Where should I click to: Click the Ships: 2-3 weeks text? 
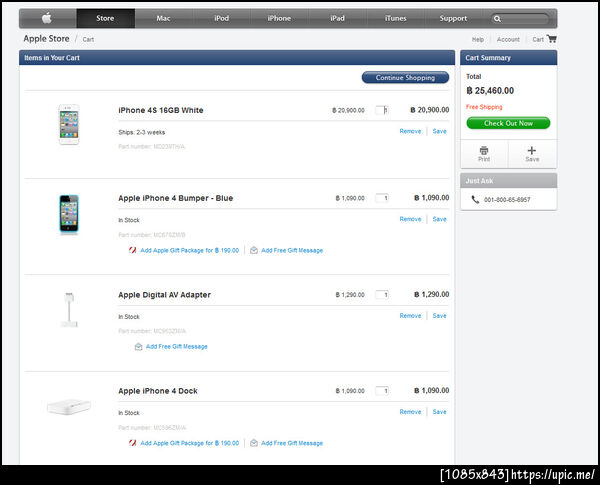pos(142,132)
